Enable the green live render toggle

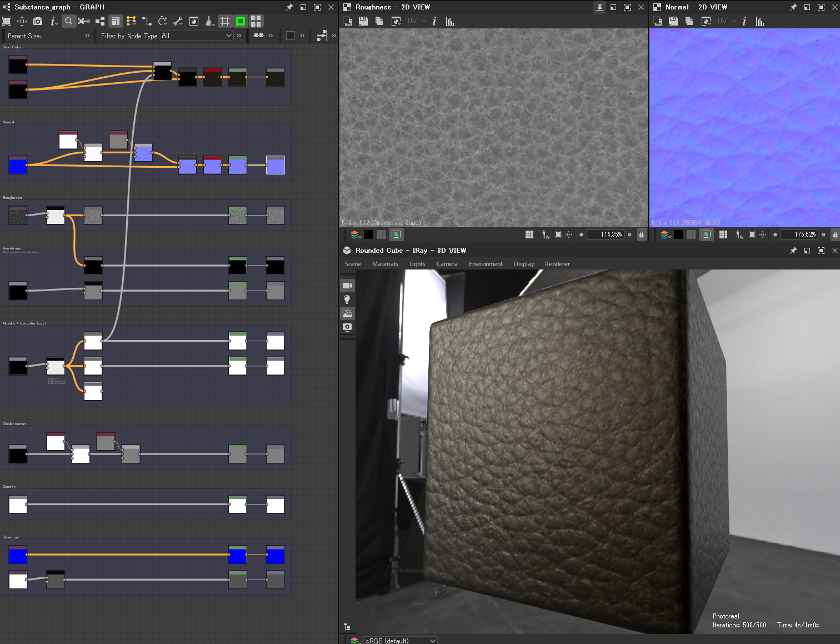point(241,21)
